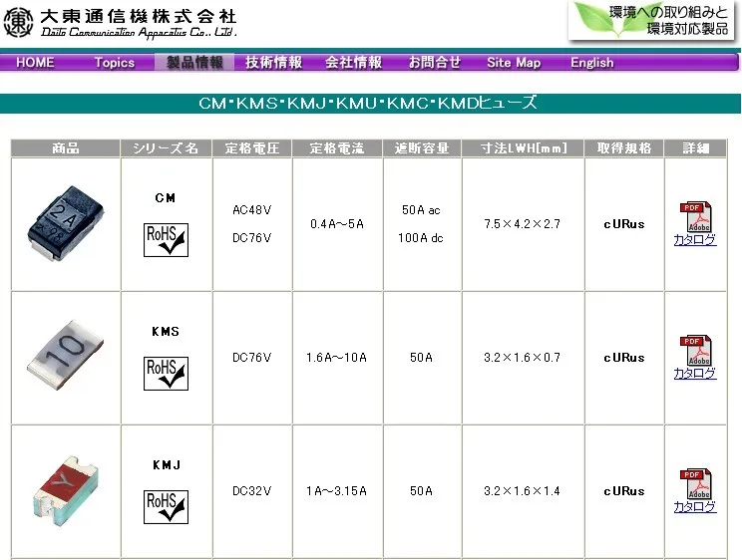The height and width of the screenshot is (560, 742).
Task: Click the 取得規格 column header
Action: pyautogui.click(x=624, y=148)
